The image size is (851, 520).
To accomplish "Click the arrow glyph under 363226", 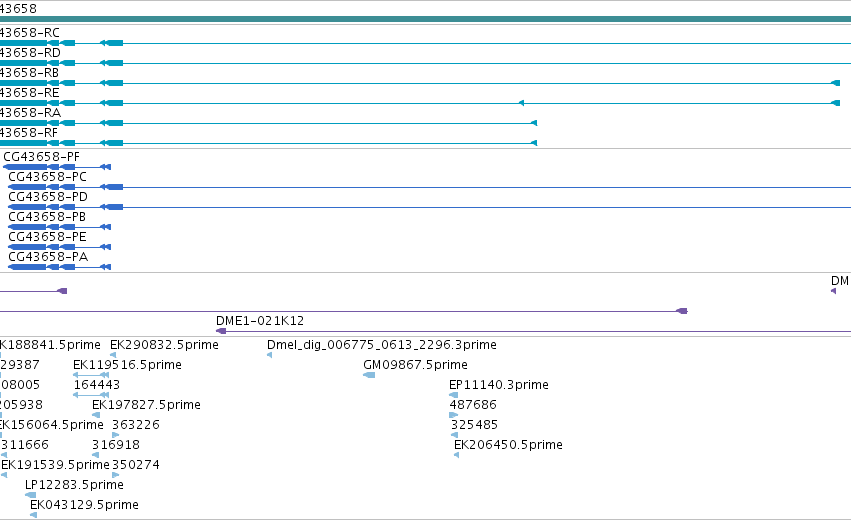I will (x=116, y=435).
